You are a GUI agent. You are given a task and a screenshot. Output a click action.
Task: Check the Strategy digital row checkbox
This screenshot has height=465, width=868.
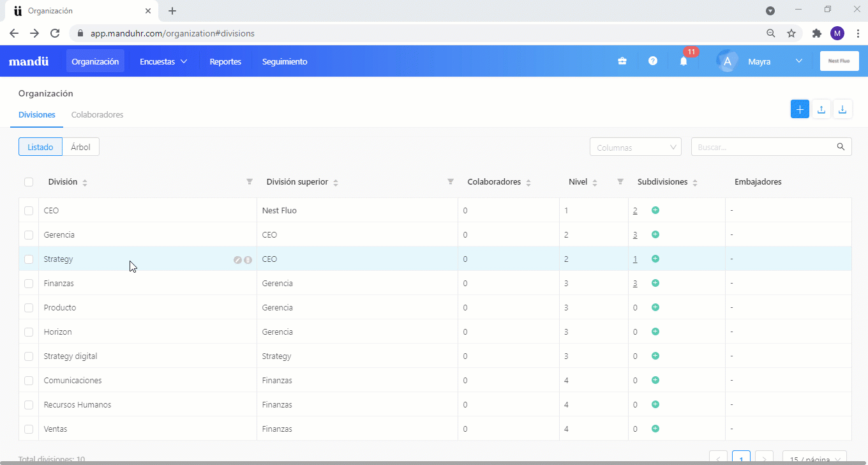[x=29, y=356]
